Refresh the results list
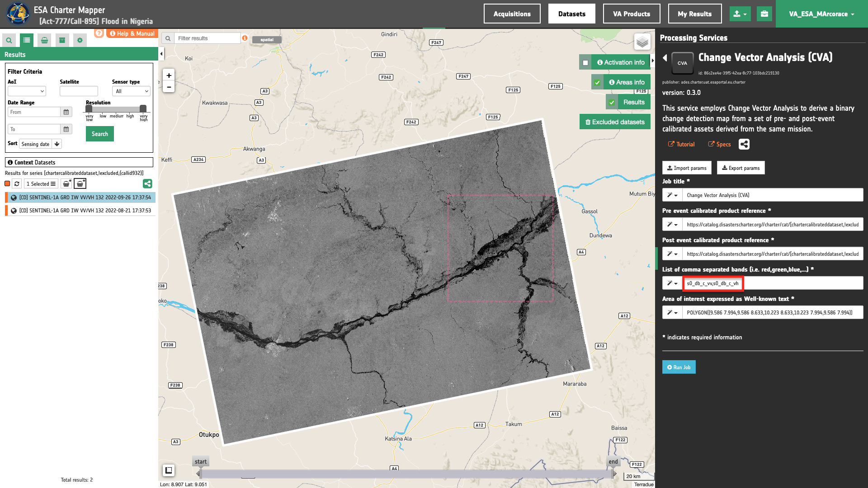The image size is (868, 488). click(17, 184)
